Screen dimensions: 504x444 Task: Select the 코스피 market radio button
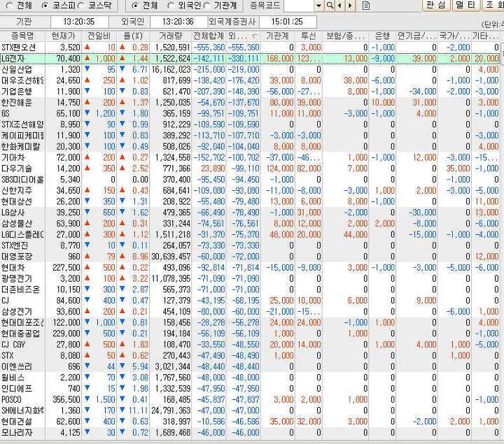coord(45,6)
